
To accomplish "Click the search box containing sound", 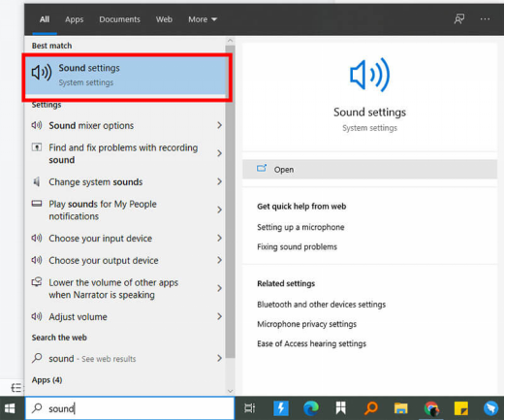I will click(x=130, y=408).
